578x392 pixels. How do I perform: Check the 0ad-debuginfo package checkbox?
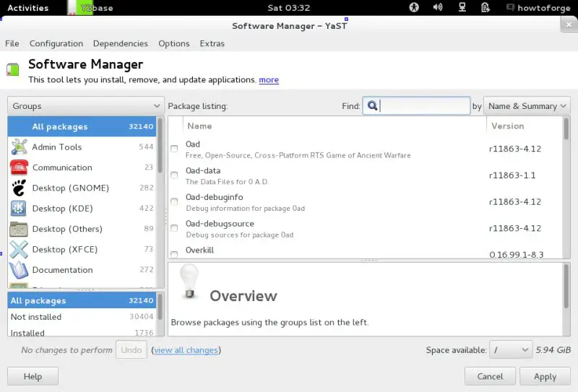click(174, 201)
